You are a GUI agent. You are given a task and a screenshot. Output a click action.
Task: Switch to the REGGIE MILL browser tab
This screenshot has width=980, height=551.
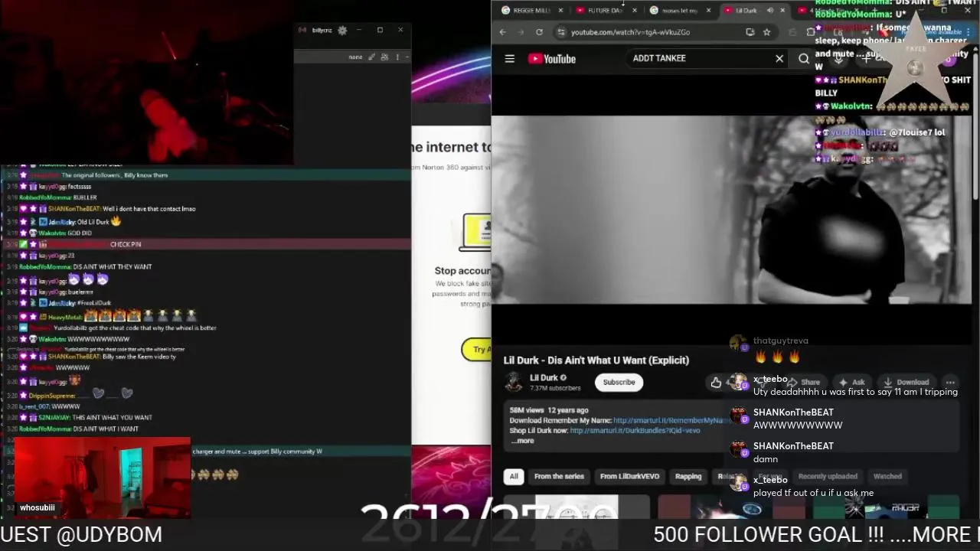531,11
